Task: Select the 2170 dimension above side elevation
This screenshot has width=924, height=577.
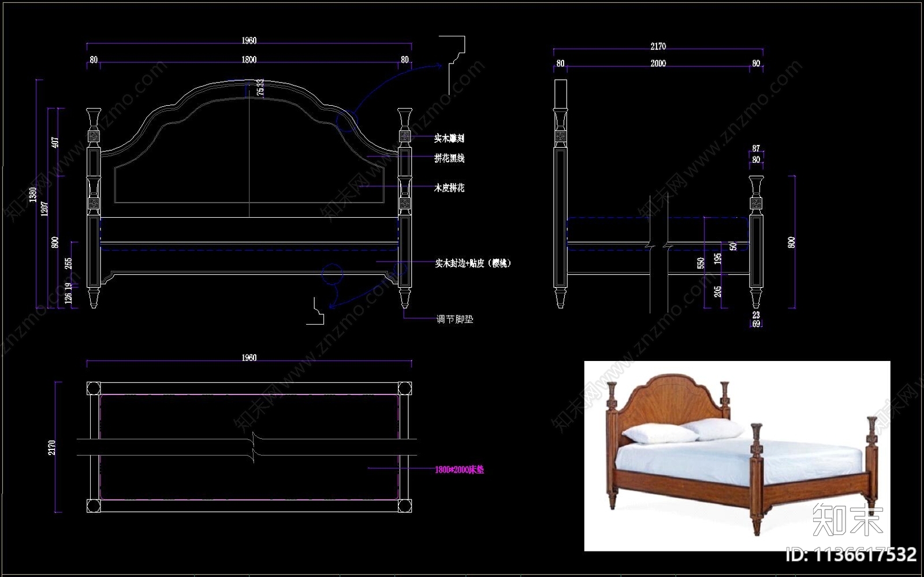Action: (658, 46)
